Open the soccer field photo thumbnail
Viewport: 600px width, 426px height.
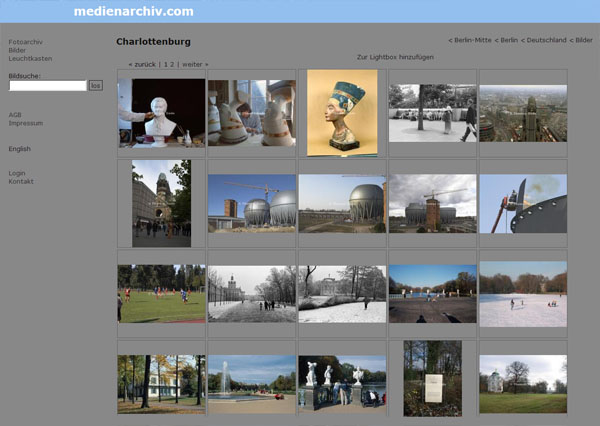tap(161, 293)
